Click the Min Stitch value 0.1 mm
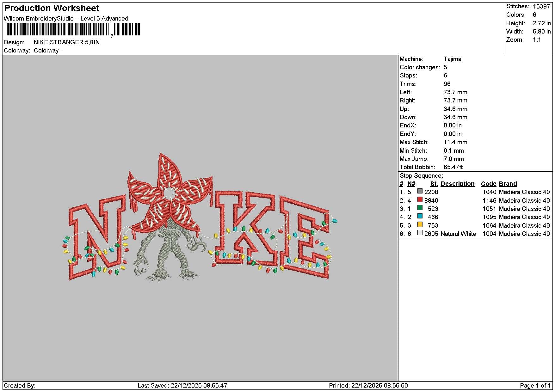Image resolution: width=555 pixels, height=392 pixels. tap(453, 151)
